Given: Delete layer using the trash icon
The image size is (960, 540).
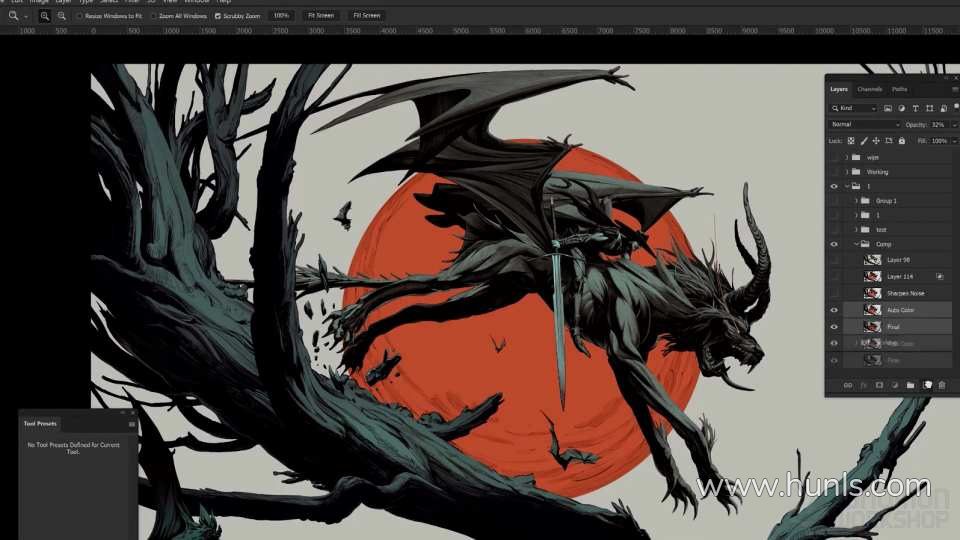Looking at the screenshot, I should click(x=941, y=385).
